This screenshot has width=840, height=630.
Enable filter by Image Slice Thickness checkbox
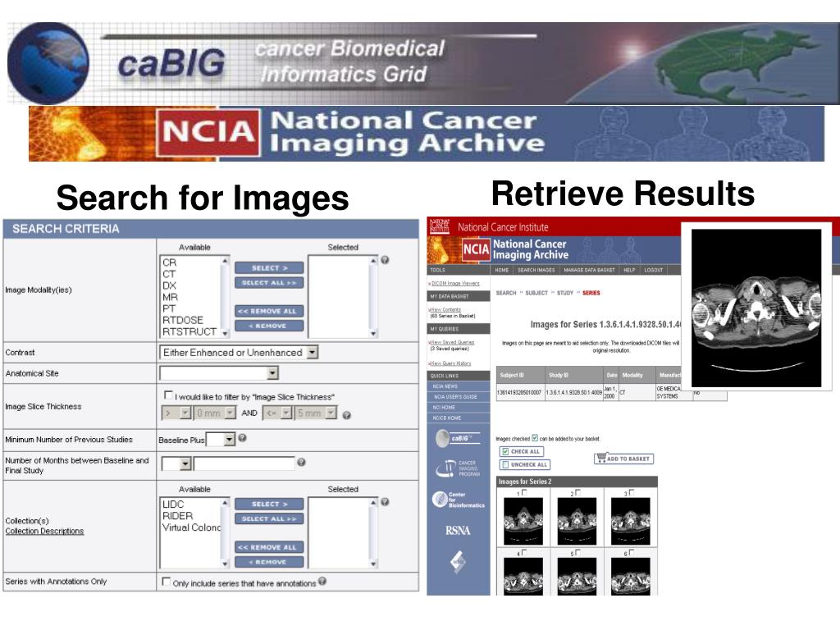[168, 395]
